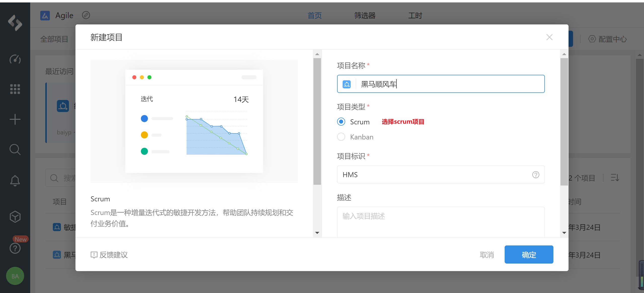Viewport: 644px width, 293px height.
Task: Click the cube icon in sidebar
Action: [15, 216]
